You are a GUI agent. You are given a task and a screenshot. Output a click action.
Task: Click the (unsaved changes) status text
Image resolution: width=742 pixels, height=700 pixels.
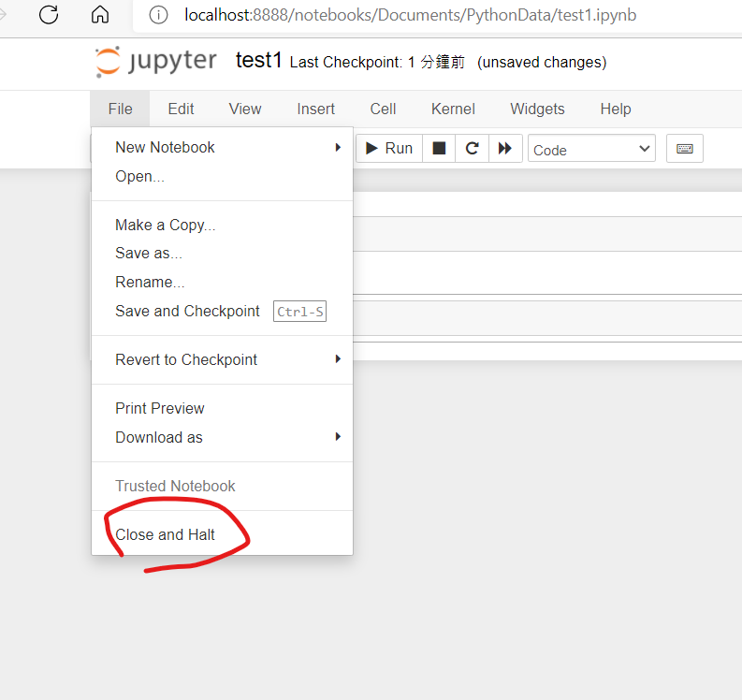[x=542, y=62]
